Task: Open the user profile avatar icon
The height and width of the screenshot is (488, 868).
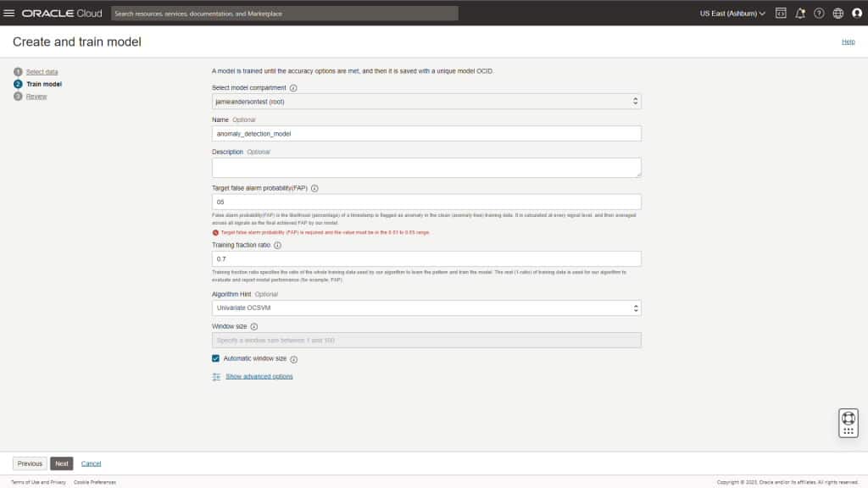Action: click(855, 13)
